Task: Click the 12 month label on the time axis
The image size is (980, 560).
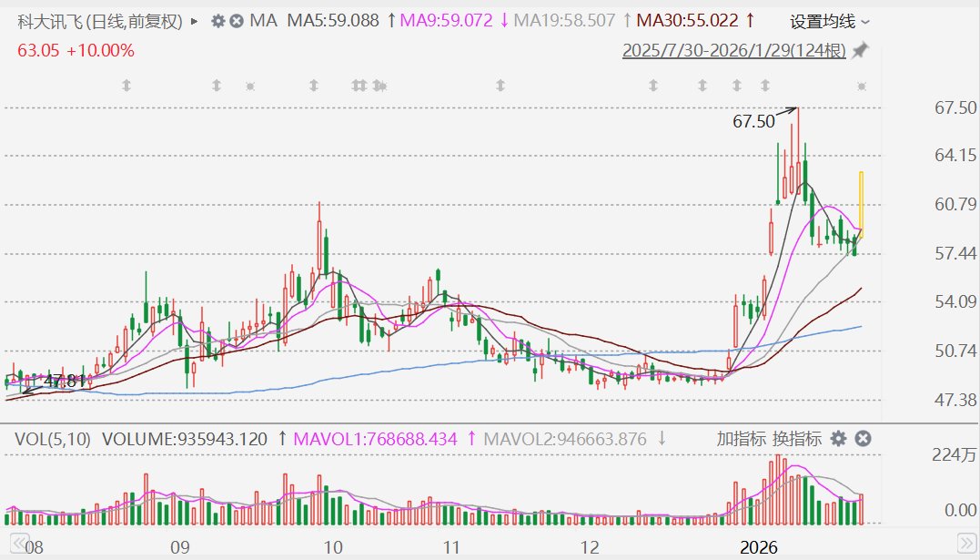Action: 590,547
